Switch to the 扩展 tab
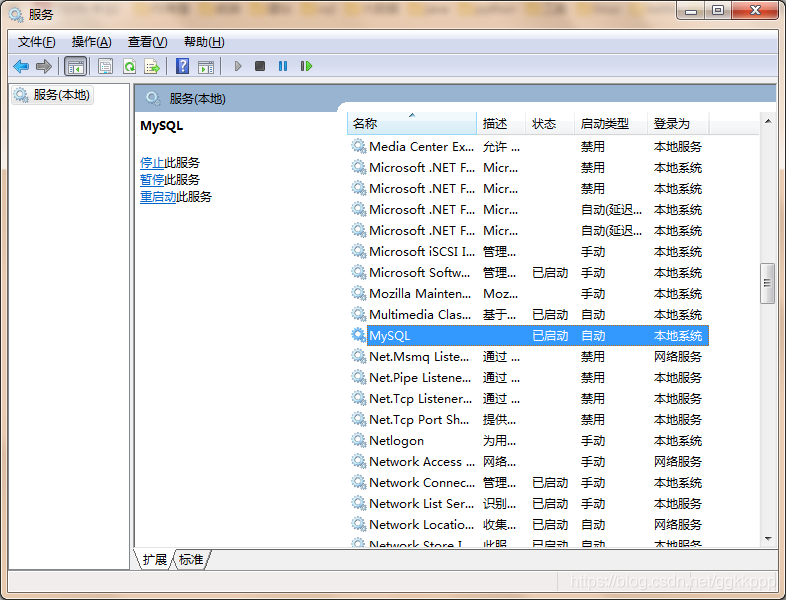 coord(154,559)
